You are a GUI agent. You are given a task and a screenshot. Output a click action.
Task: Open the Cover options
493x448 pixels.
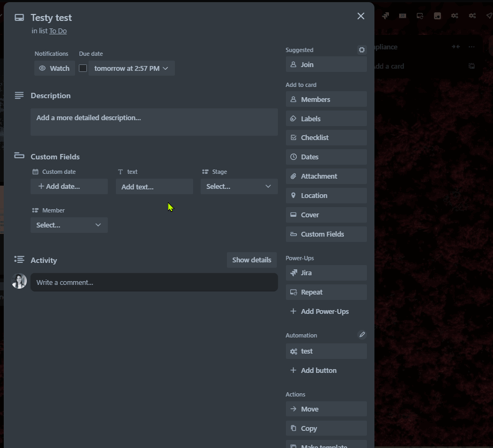tap(326, 215)
